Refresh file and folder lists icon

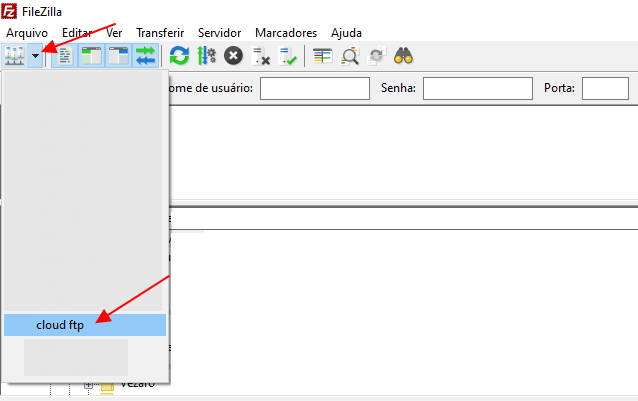[x=179, y=56]
